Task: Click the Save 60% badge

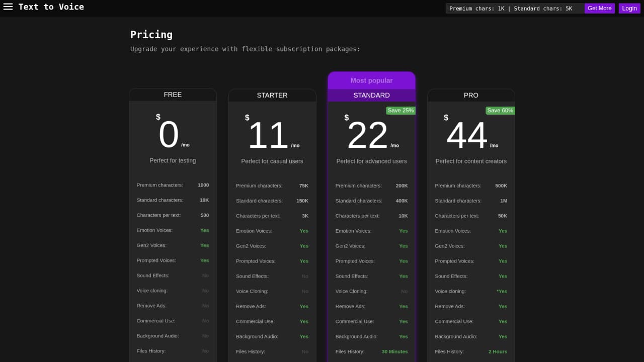Action: pyautogui.click(x=500, y=111)
